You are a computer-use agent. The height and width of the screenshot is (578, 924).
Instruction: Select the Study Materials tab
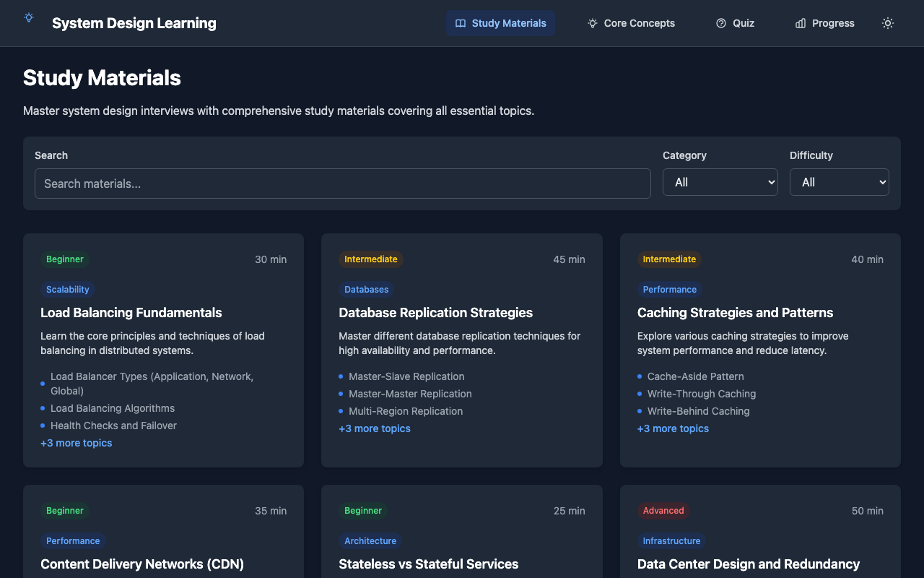coord(500,22)
